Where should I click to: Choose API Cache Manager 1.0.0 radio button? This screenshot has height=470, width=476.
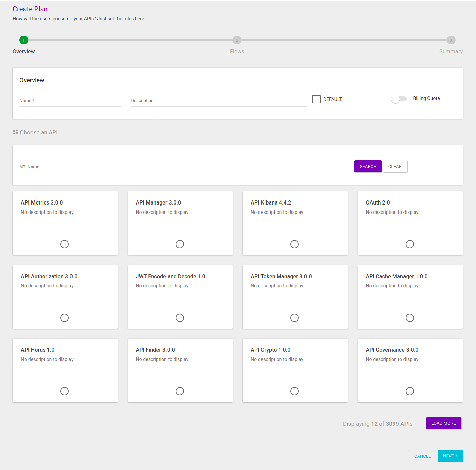click(410, 318)
